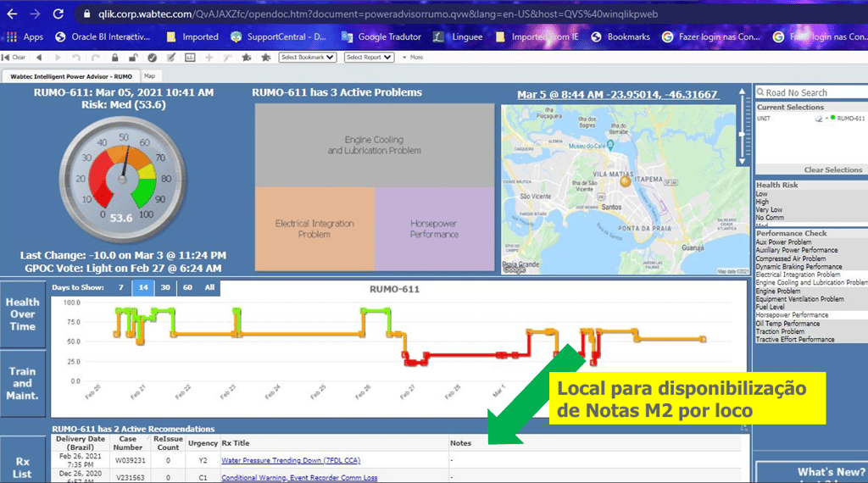Click the Electrical Integration Problem orange block

click(x=314, y=229)
